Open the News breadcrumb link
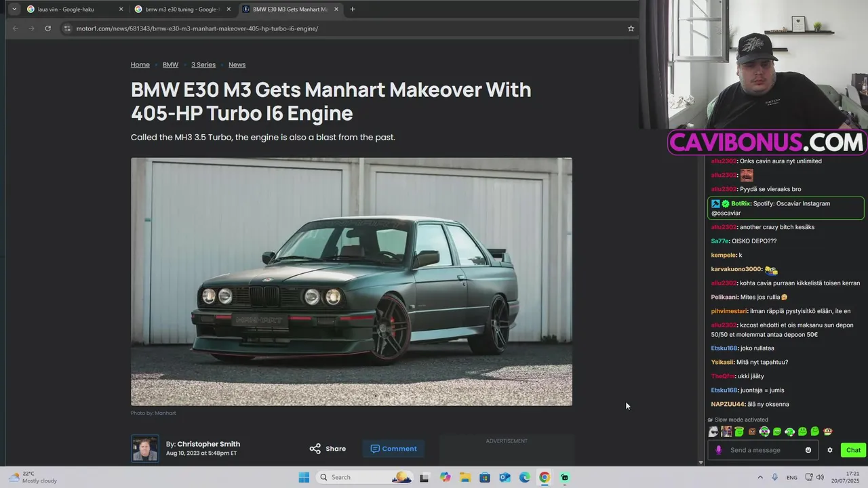Viewport: 868px width, 488px height. tap(237, 64)
